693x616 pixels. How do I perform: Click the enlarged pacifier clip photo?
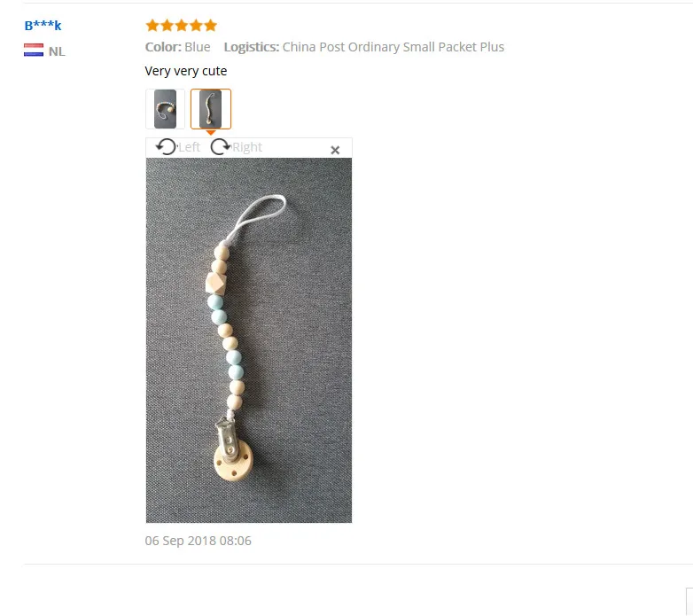249,340
